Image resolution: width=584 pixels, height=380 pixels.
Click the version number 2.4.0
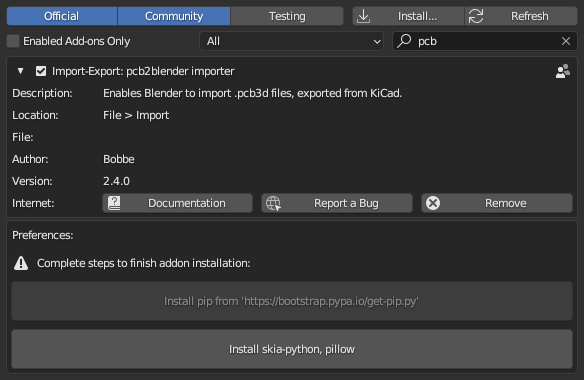116,181
